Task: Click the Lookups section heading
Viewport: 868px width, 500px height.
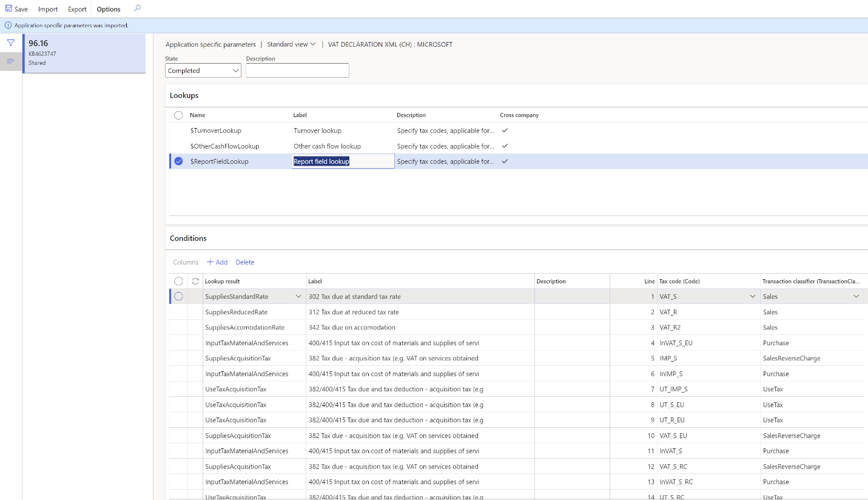Action: coord(184,95)
